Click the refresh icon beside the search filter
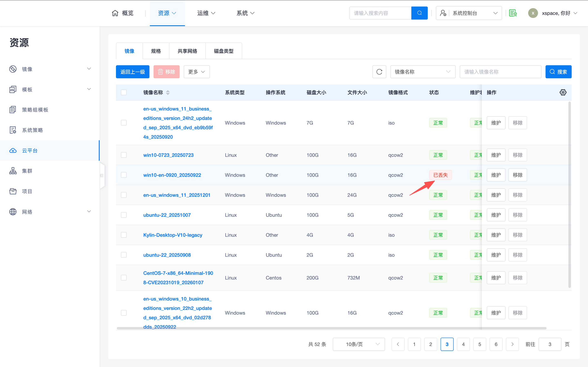588x367 pixels. (379, 72)
